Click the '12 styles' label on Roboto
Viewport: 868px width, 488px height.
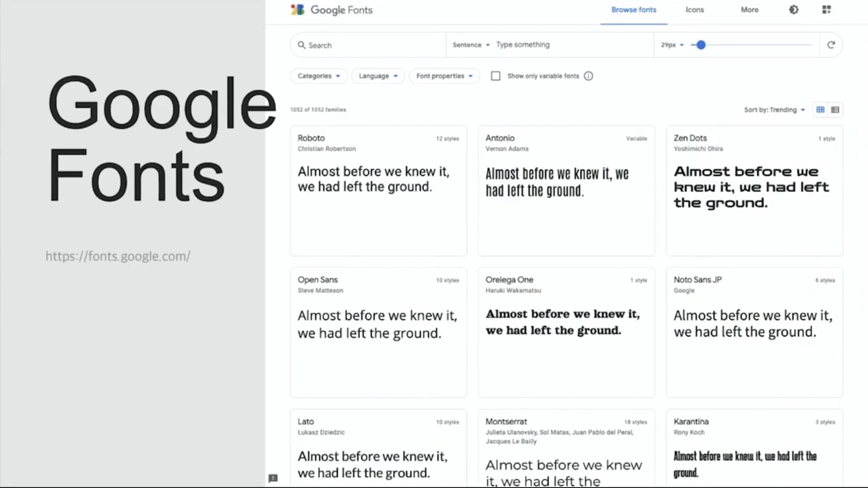click(447, 139)
